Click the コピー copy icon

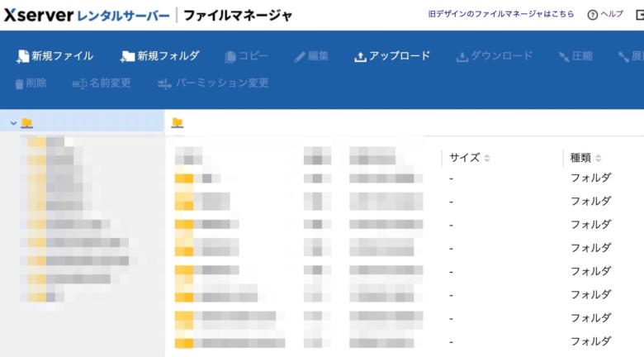click(230, 57)
